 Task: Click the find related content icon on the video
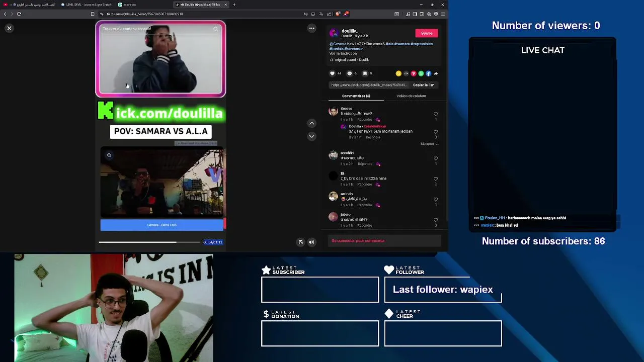point(215,29)
